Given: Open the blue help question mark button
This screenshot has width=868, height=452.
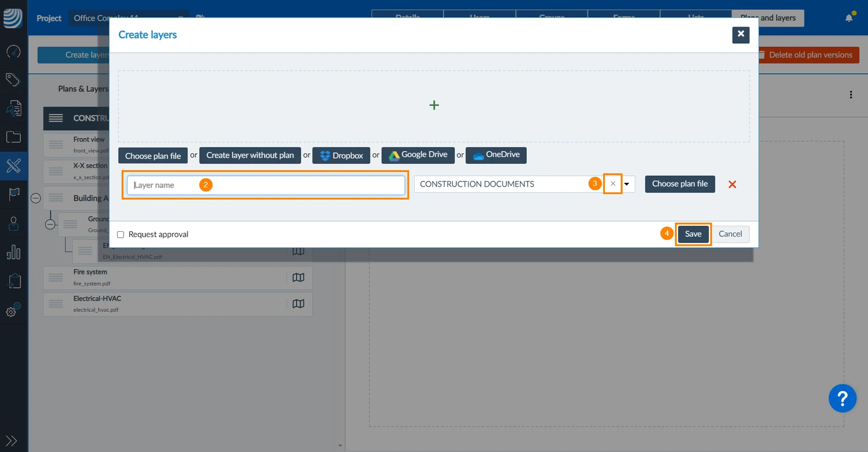Looking at the screenshot, I should pyautogui.click(x=842, y=399).
